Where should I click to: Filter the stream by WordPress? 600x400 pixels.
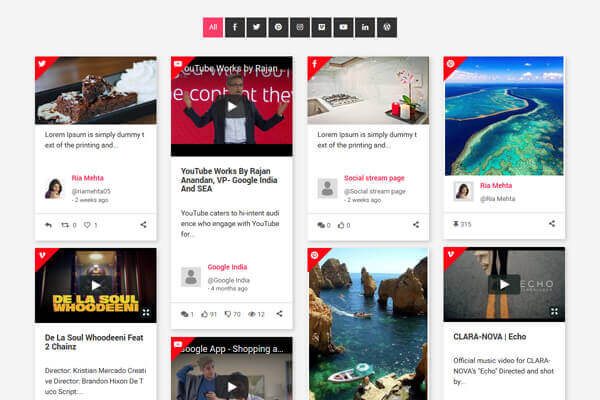387,27
